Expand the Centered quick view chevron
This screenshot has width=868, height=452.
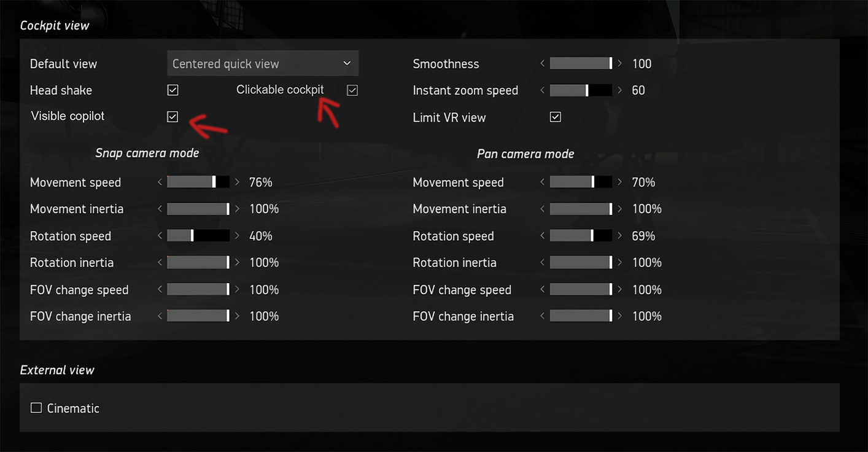(347, 63)
